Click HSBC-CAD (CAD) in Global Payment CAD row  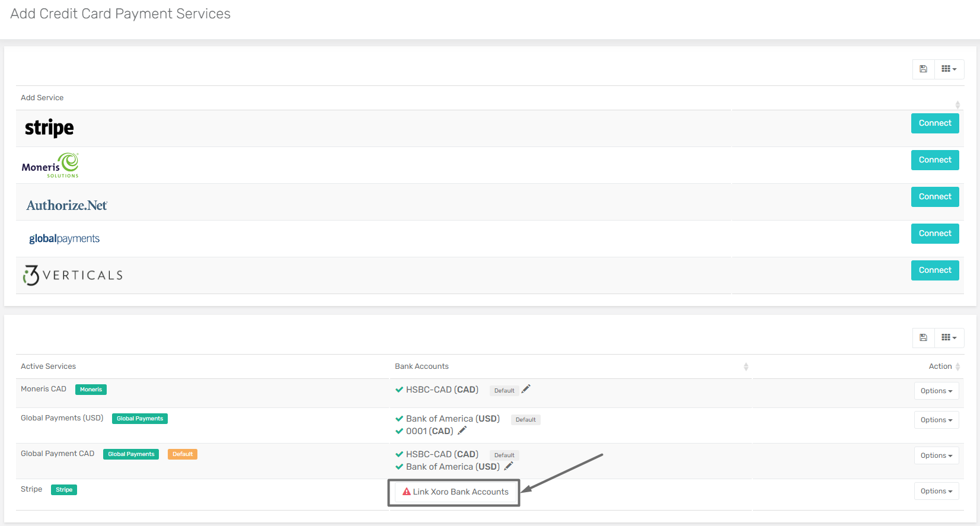[442, 454]
